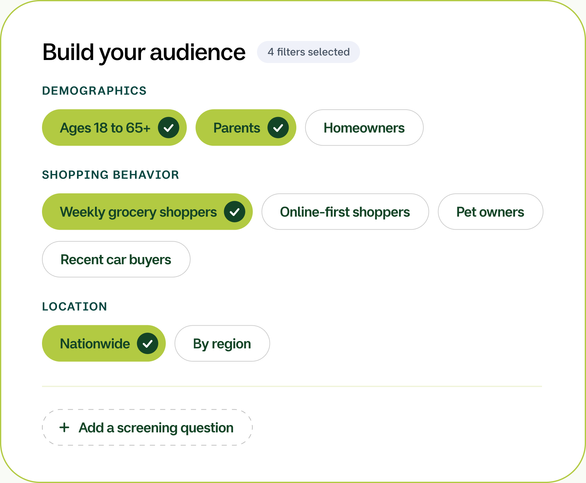The width and height of the screenshot is (586, 483).
Task: Switch location to By region
Action: point(222,343)
